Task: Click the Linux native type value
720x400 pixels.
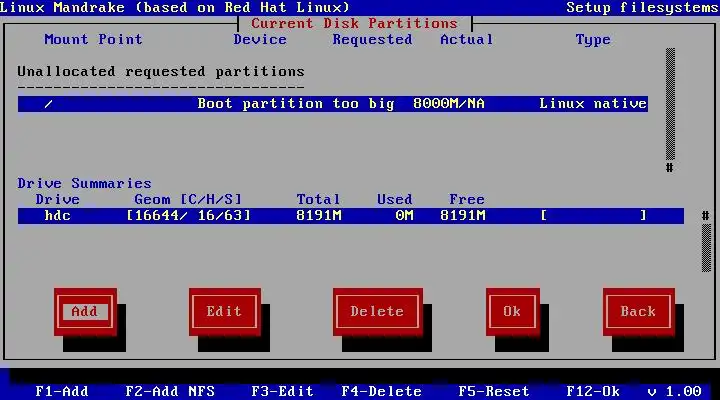Action: [x=593, y=104]
